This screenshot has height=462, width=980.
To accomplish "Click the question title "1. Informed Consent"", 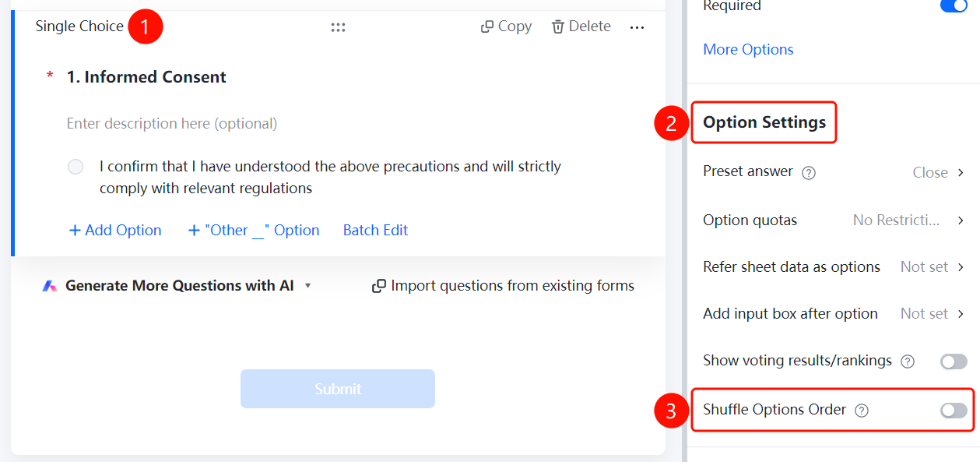I will [146, 77].
